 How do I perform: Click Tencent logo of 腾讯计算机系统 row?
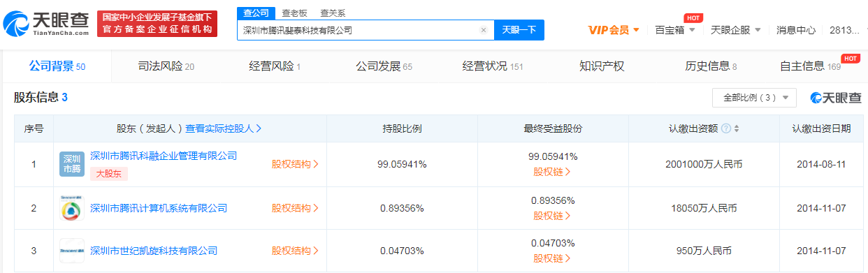click(x=72, y=207)
